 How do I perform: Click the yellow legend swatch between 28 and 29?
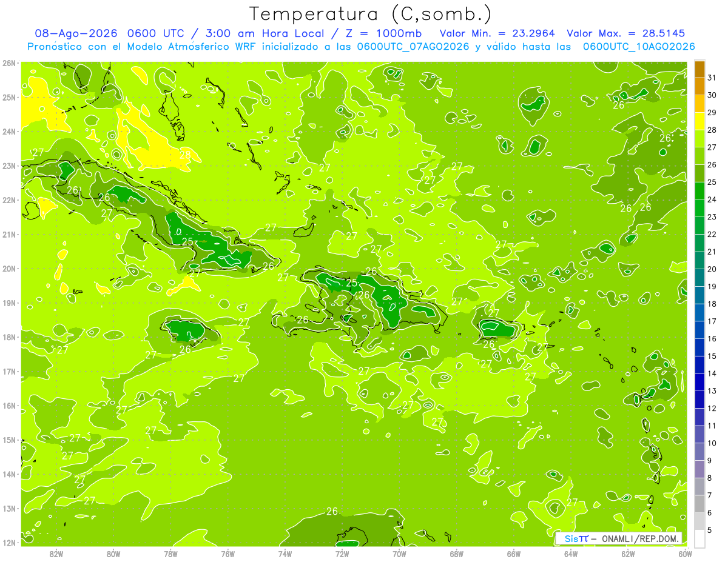click(699, 121)
